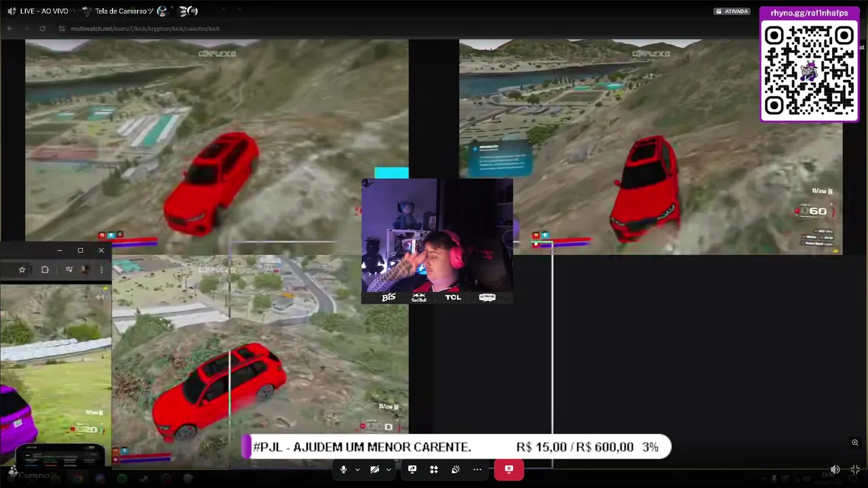Open microphone options dropdown arrow
Viewport: 868px width, 488px height.
(357, 470)
